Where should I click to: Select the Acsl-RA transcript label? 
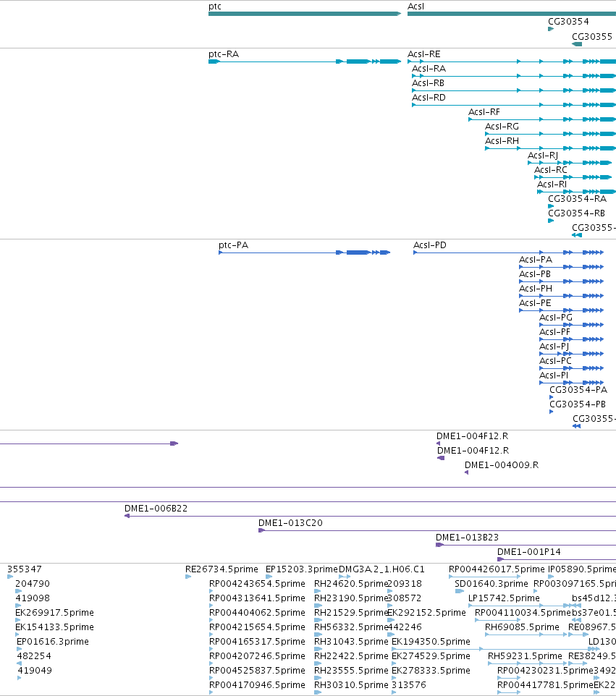click(x=429, y=68)
